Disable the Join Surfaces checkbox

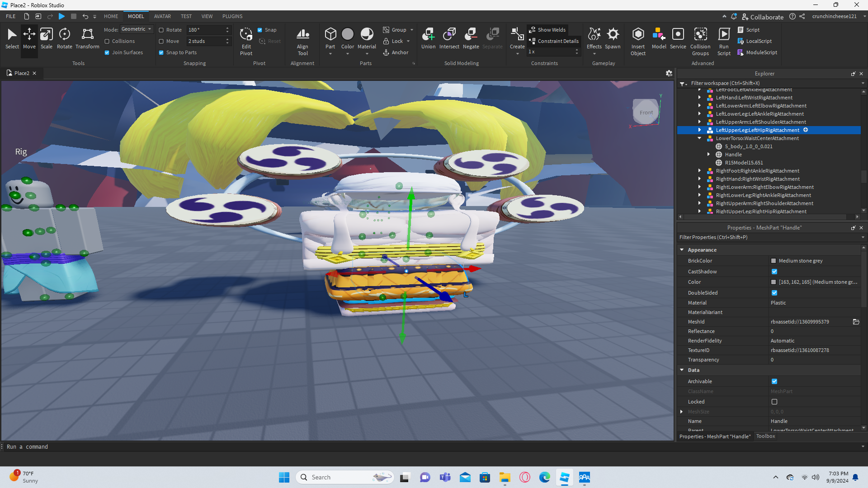(107, 52)
